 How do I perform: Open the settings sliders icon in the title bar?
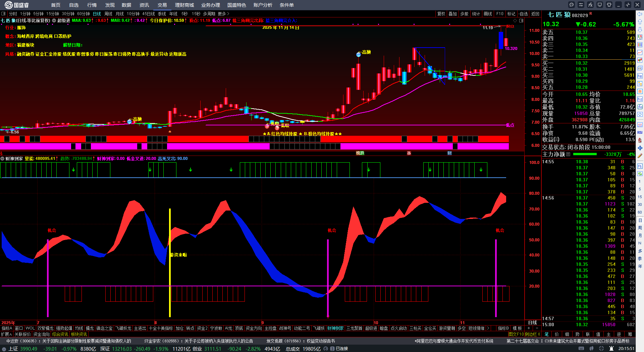pyautogui.click(x=581, y=5)
